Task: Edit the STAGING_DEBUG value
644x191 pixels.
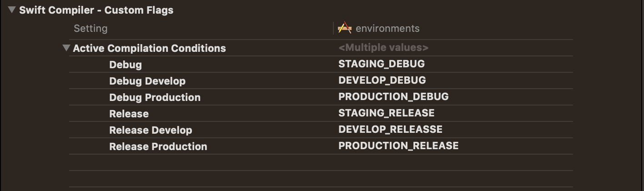Action: pos(382,64)
